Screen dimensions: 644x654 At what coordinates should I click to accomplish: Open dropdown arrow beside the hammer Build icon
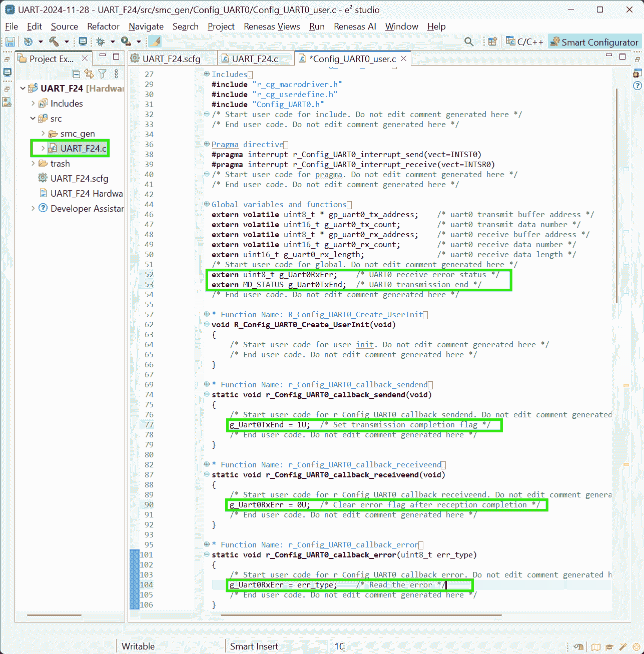(x=66, y=42)
